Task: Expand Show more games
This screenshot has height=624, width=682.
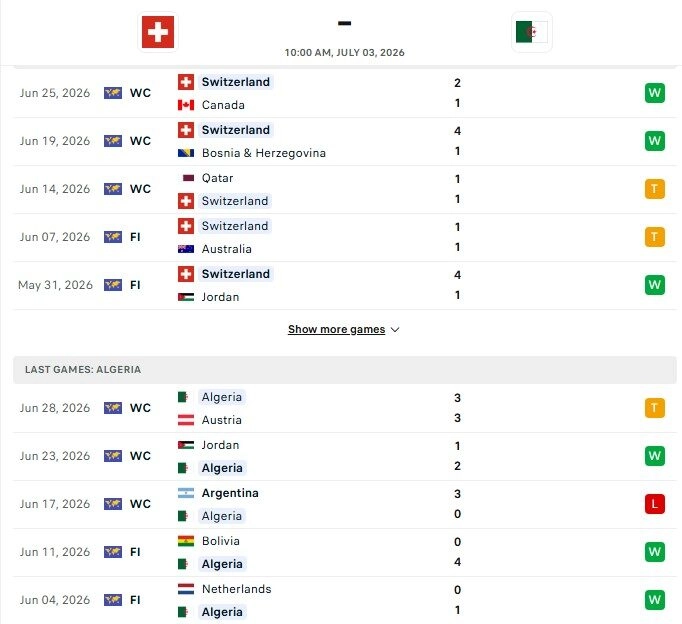Action: click(x=336, y=330)
